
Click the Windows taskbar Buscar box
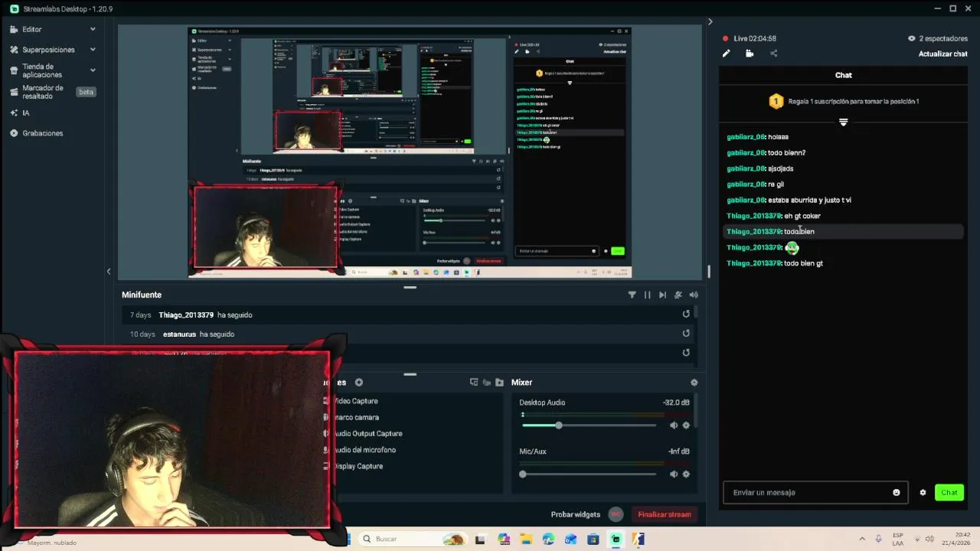coord(412,539)
